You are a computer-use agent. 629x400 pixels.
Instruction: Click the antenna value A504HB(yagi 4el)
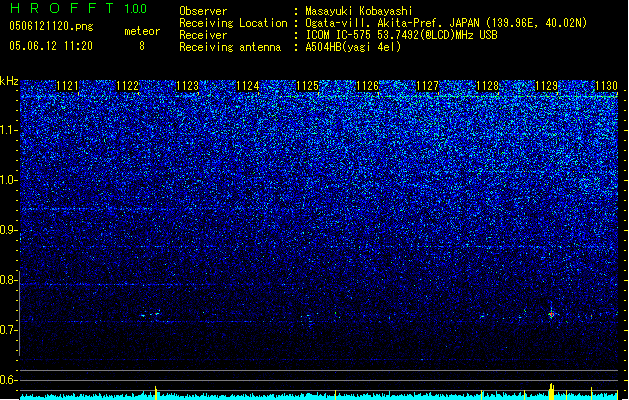pos(353,47)
